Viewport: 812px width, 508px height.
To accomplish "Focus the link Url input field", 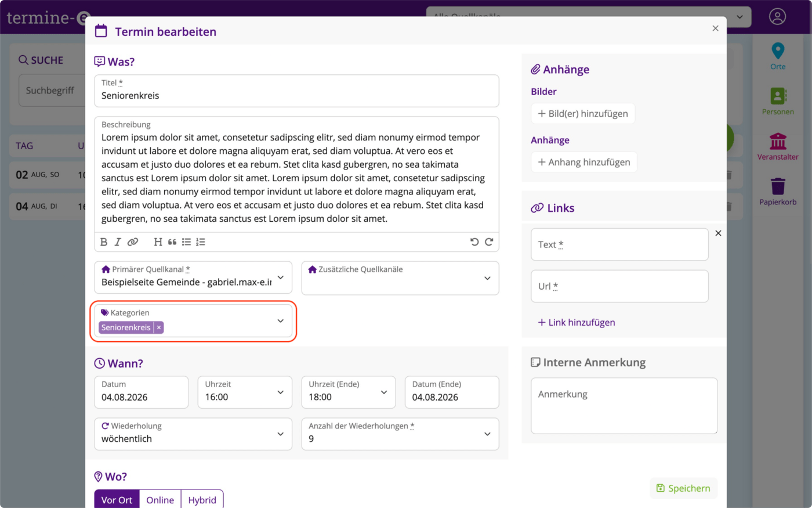I will (x=619, y=286).
